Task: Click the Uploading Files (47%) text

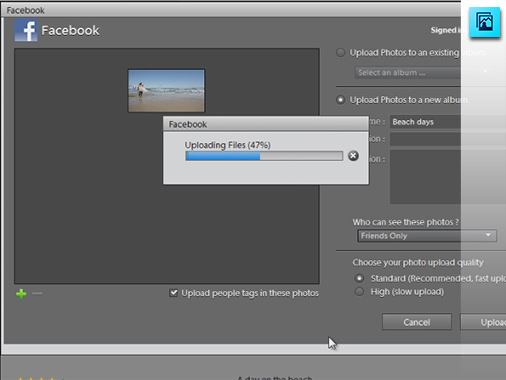Action: click(x=228, y=145)
